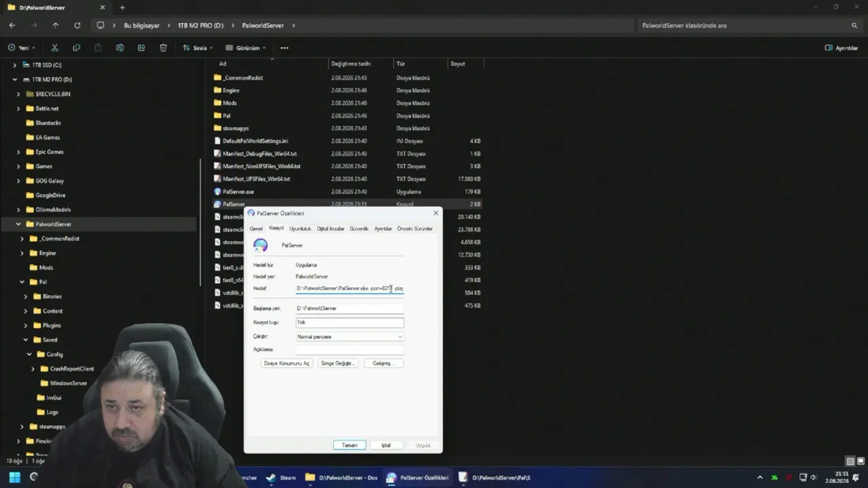Open Steam from the taskbar

[x=281, y=477]
